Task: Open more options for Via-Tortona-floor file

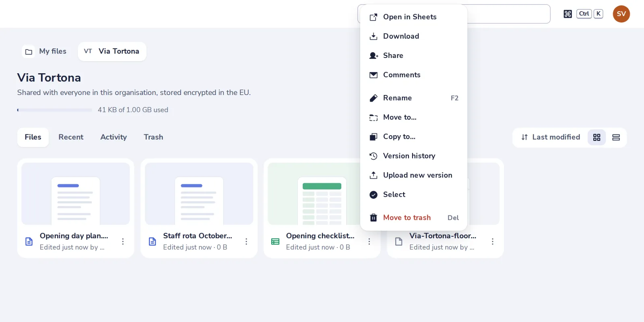Action: (x=493, y=242)
